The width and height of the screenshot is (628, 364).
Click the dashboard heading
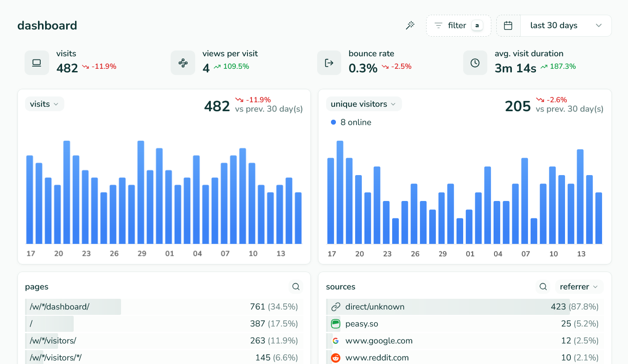point(47,25)
